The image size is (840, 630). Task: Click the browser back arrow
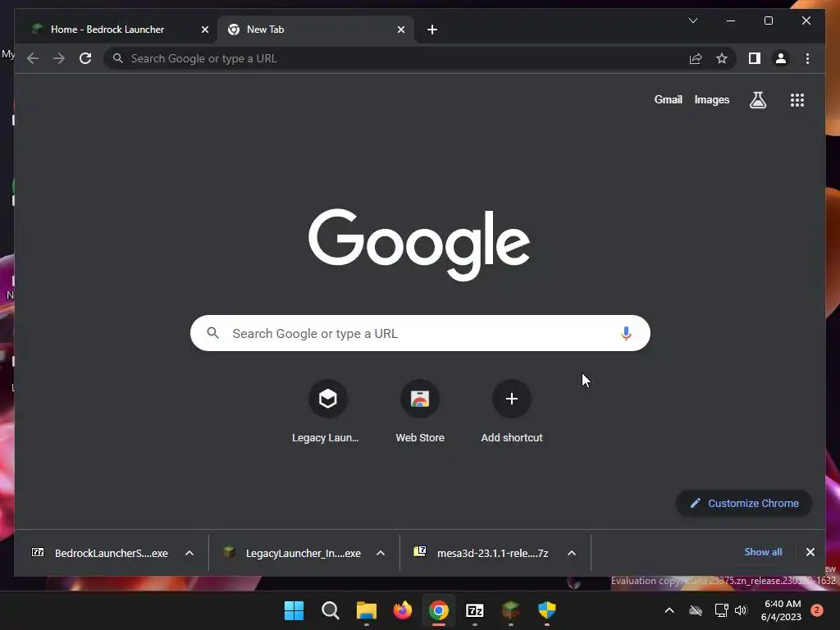(33, 58)
